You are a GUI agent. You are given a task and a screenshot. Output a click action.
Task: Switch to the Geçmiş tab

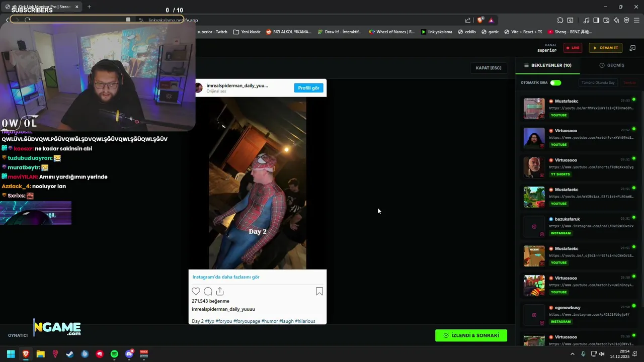tap(612, 65)
